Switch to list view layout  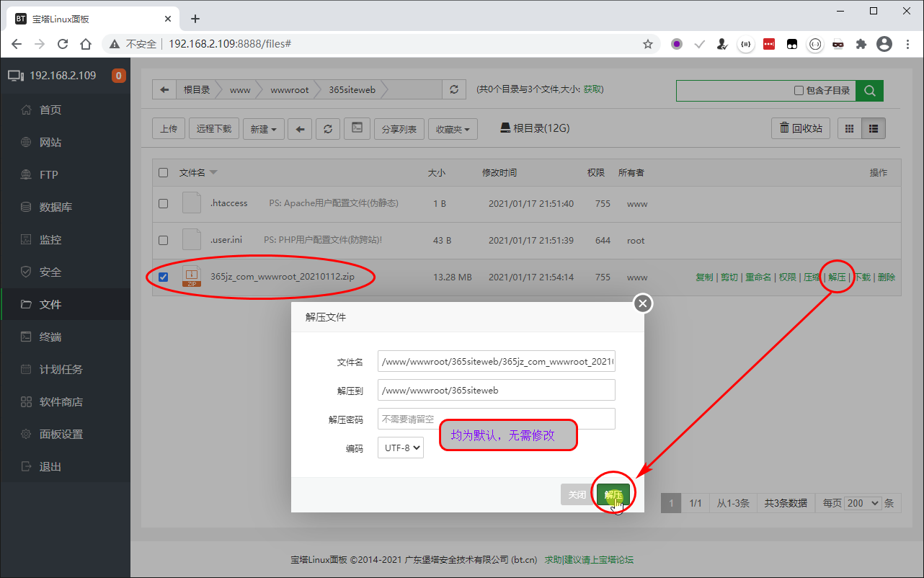874,129
